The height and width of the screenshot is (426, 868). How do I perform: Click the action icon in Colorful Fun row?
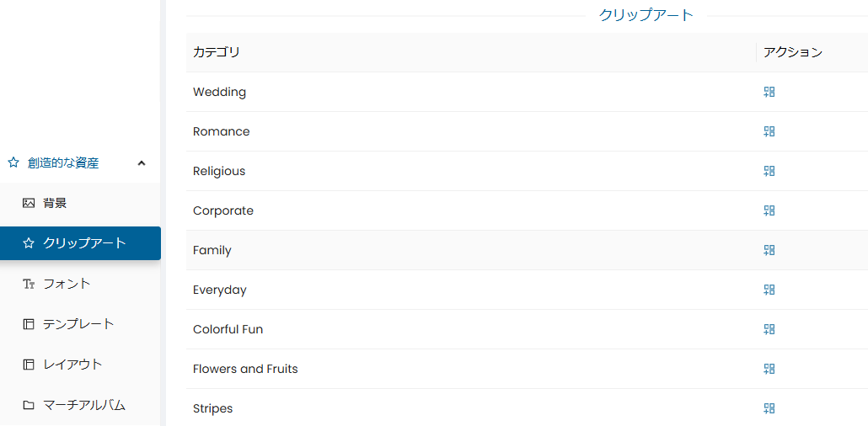pos(769,329)
